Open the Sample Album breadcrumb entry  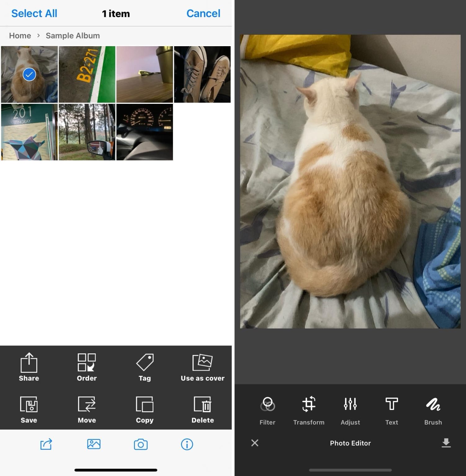pyautogui.click(x=72, y=35)
